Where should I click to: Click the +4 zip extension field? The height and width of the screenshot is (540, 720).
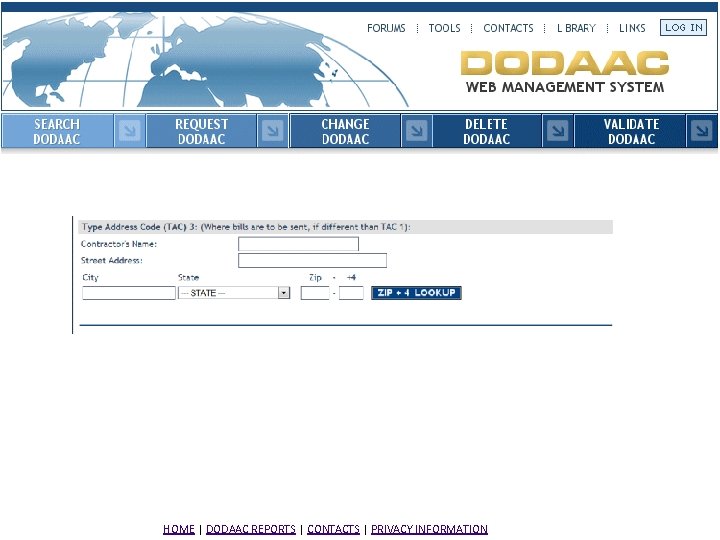(x=351, y=293)
